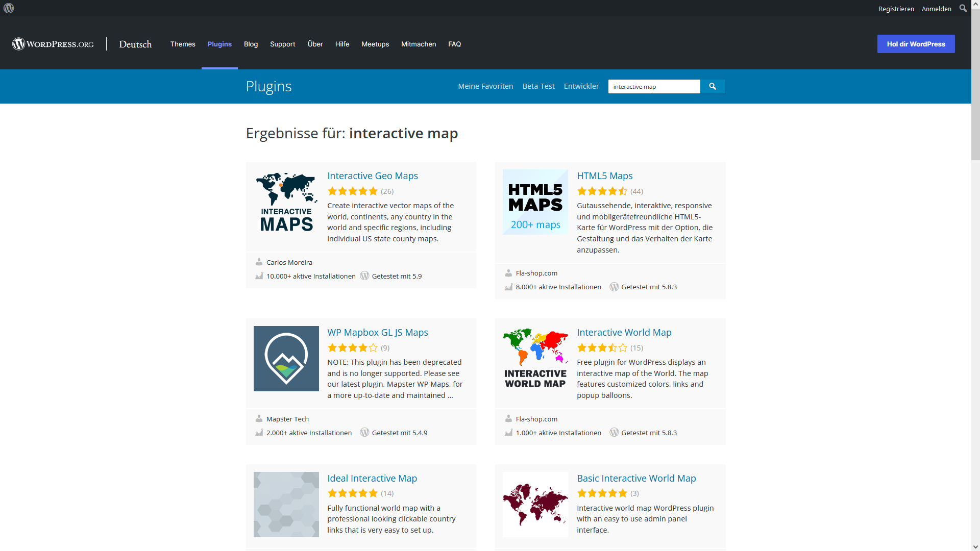980x551 pixels.
Task: Open Beta-Test link
Action: coord(538,86)
